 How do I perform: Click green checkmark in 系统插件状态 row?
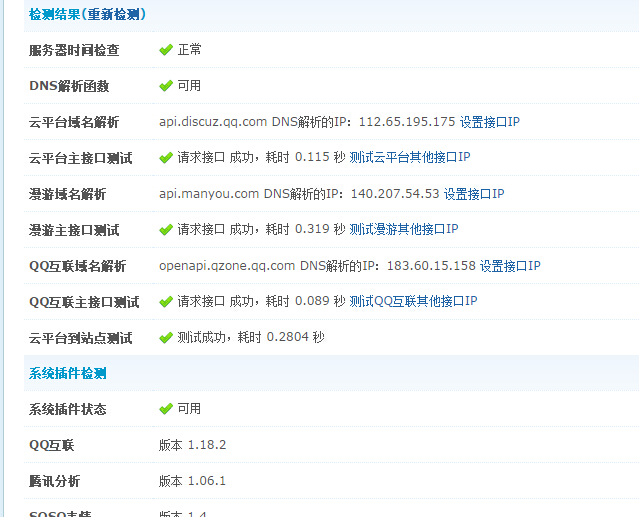pyautogui.click(x=166, y=409)
